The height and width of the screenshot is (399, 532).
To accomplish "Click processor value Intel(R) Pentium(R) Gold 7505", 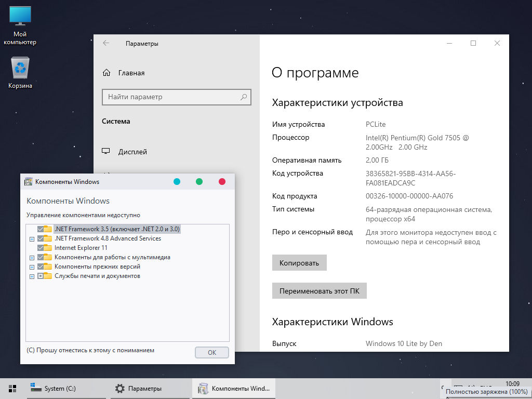I will coord(417,142).
